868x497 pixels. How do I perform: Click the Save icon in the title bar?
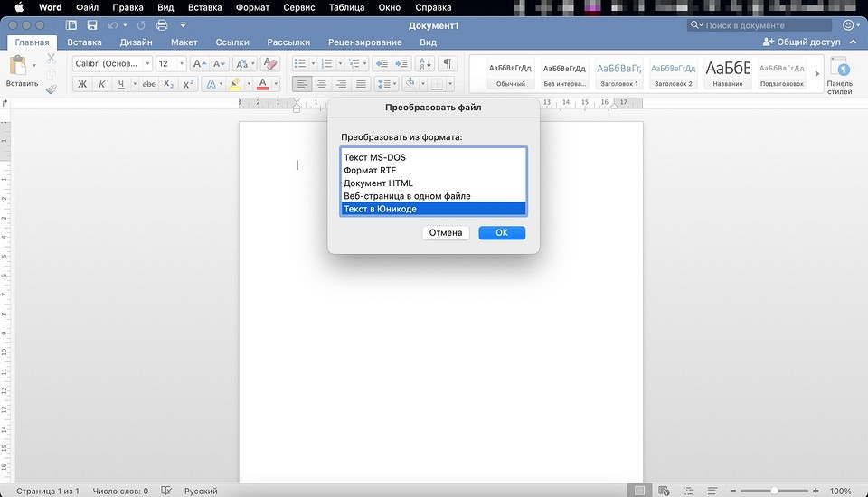(92, 25)
